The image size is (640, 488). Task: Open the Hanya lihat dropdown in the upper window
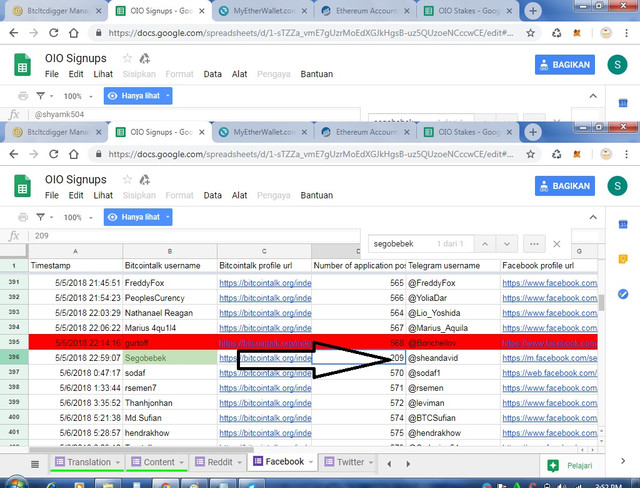138,96
